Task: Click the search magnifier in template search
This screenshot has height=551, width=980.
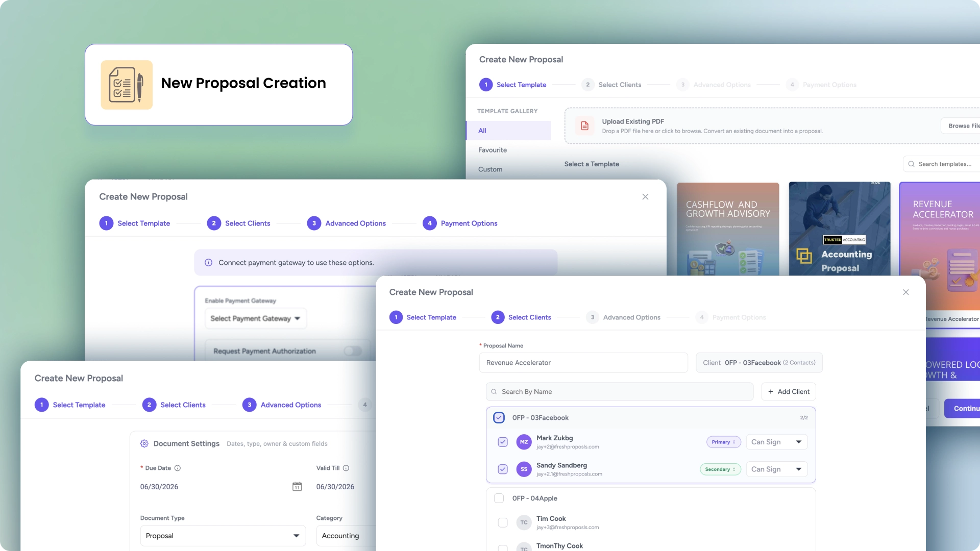Action: point(911,164)
